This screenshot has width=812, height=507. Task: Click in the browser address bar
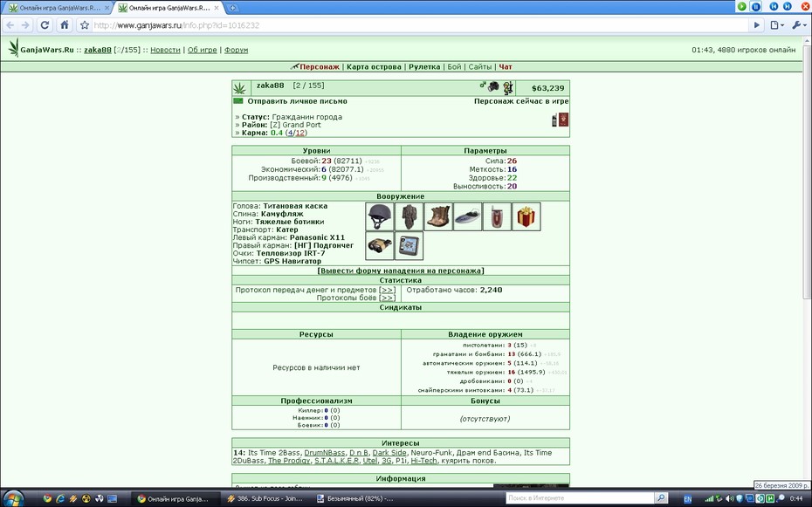[x=419, y=24]
